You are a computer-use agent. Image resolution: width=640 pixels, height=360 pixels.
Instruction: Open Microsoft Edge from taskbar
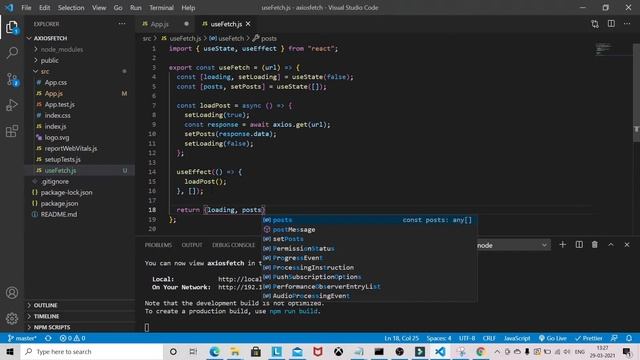coord(214,351)
